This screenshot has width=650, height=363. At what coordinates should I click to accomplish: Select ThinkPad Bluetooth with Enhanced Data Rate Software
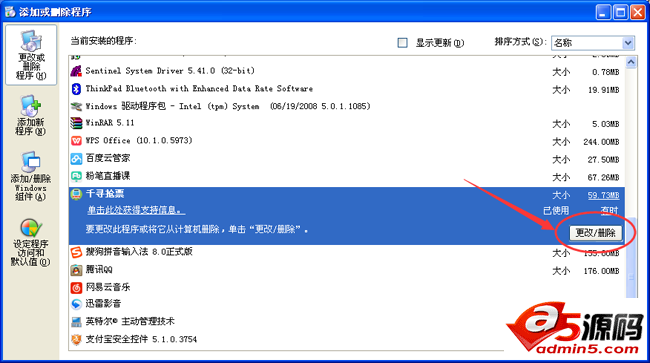(x=199, y=89)
